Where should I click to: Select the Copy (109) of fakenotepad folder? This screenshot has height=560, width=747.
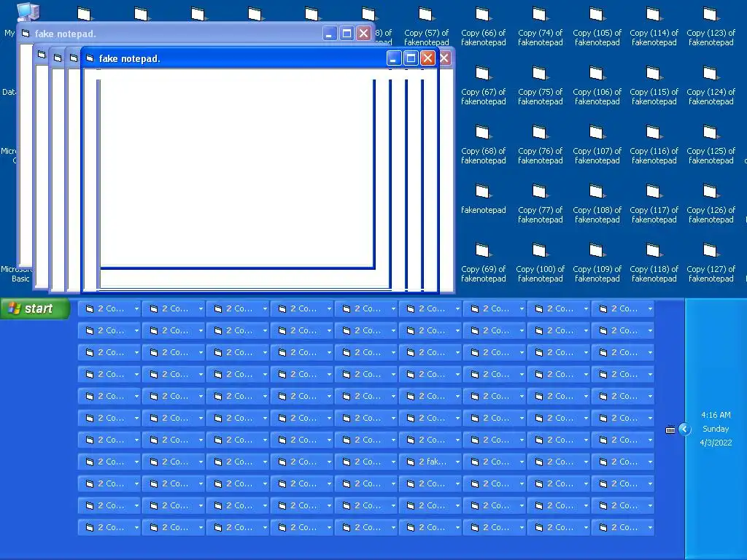point(597,263)
